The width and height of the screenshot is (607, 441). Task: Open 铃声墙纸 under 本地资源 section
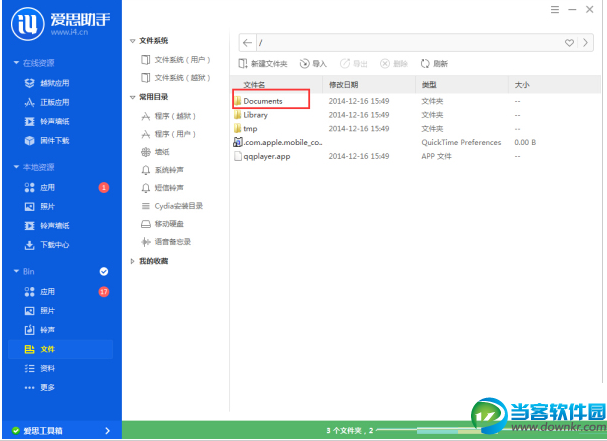(47, 225)
